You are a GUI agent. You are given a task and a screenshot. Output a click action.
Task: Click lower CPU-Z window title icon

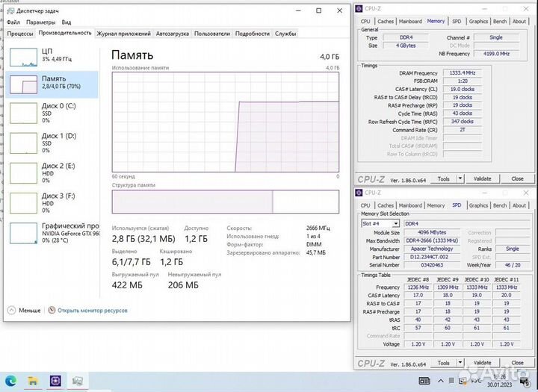pyautogui.click(x=359, y=193)
